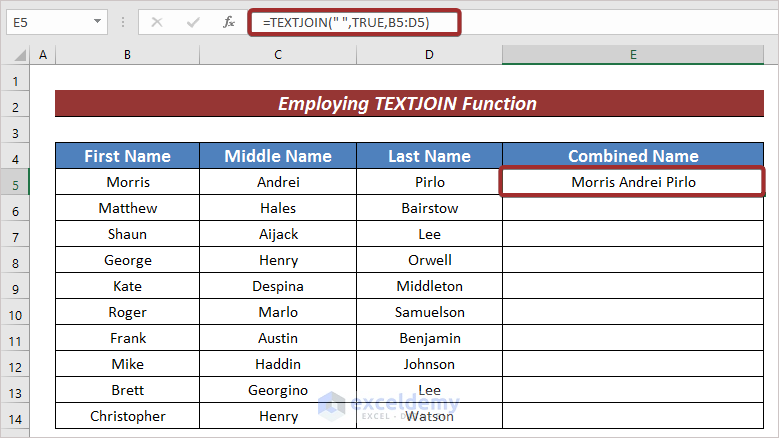Select the 'Watson' cell
This screenshot has height=438, width=779.
(x=429, y=416)
